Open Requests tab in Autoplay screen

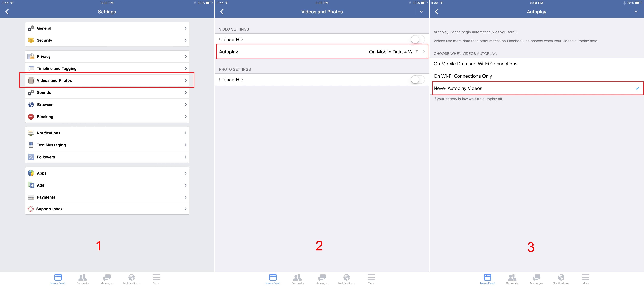click(x=512, y=279)
